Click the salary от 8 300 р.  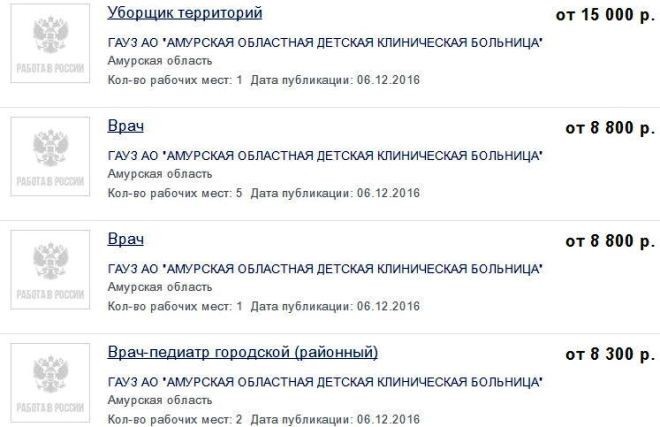610,355
